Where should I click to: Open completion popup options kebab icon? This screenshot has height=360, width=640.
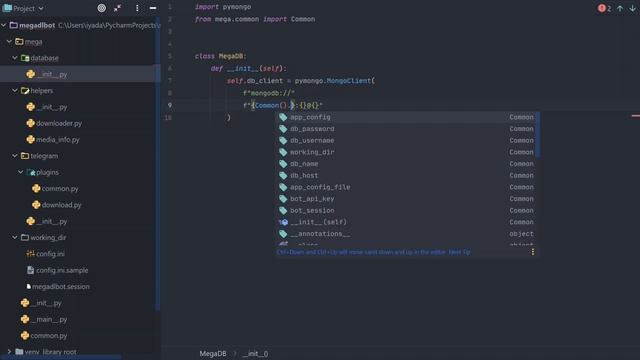pos(533,252)
